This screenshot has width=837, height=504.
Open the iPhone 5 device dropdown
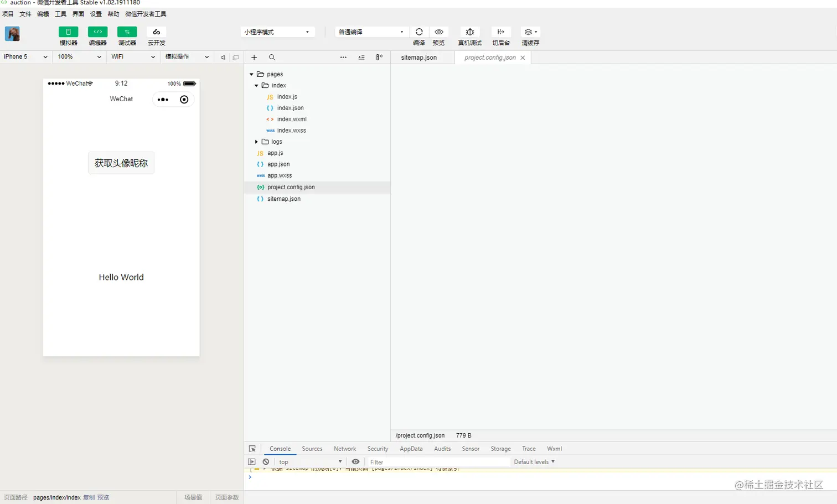tap(25, 56)
